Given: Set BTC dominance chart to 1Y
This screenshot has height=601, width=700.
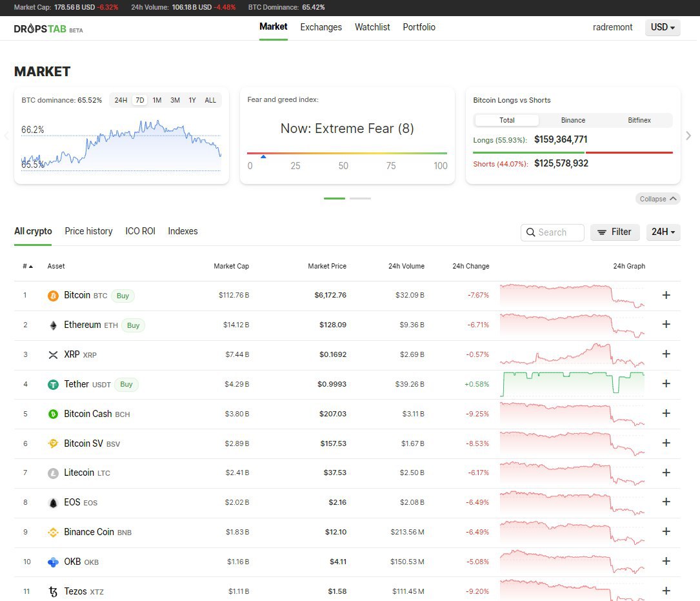Looking at the screenshot, I should [192, 100].
